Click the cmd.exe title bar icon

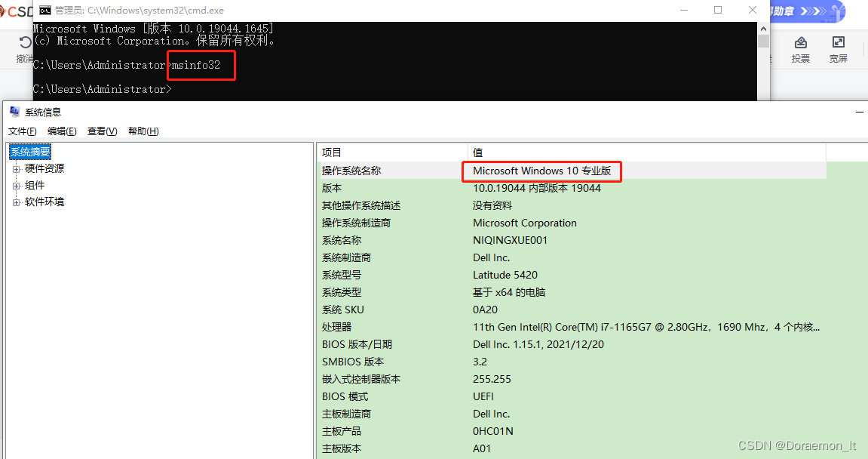(x=45, y=10)
